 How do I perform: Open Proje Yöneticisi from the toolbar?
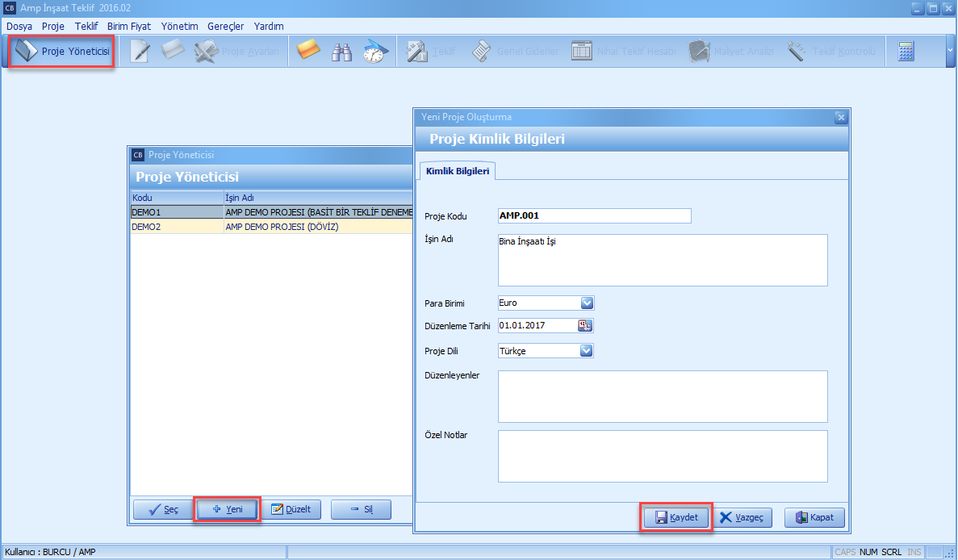[62, 52]
